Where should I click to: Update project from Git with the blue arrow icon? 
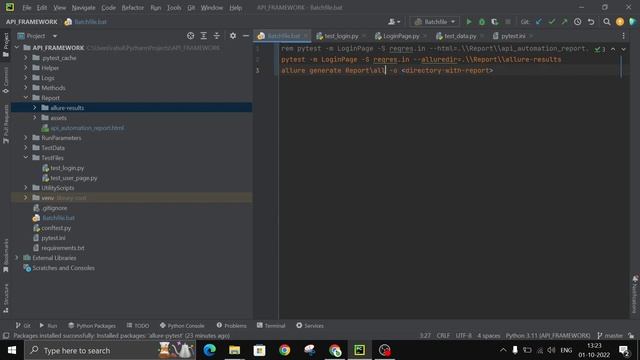(539, 22)
